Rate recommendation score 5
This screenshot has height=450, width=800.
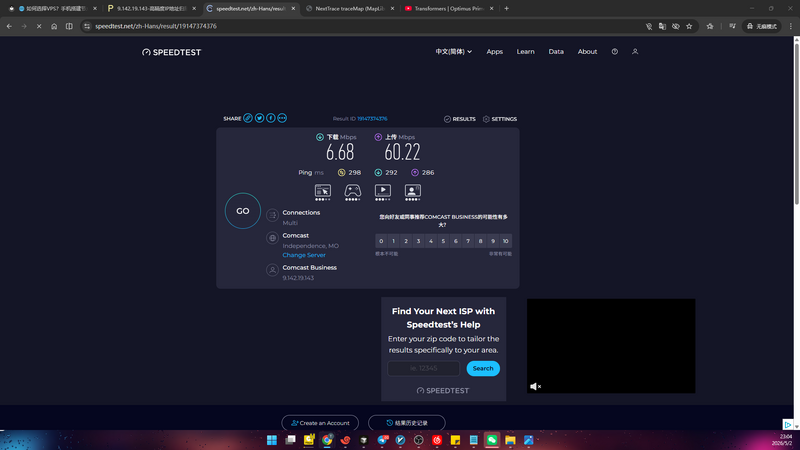[443, 241]
